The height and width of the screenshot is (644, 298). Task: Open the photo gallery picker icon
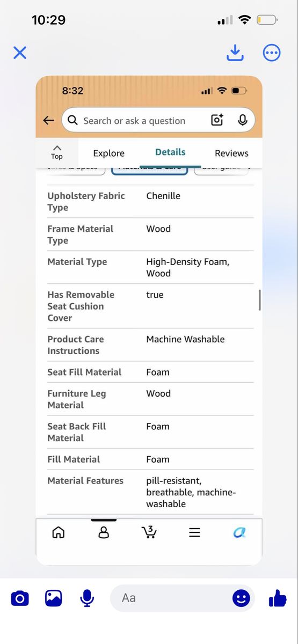pos(54,598)
